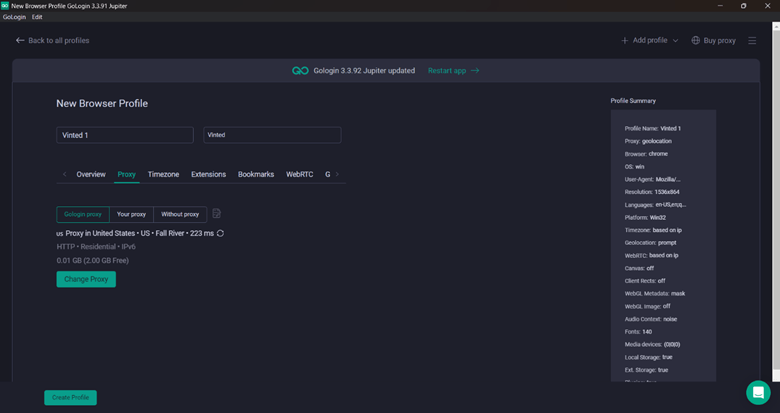
Task: Click the Timezone: based on ip summary row
Action: point(653,230)
